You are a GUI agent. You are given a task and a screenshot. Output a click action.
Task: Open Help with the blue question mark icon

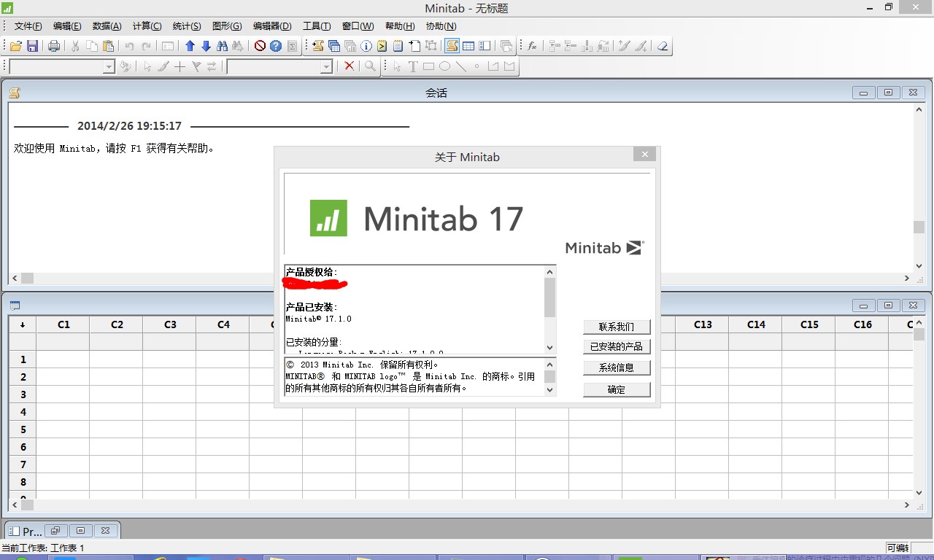pos(276,46)
